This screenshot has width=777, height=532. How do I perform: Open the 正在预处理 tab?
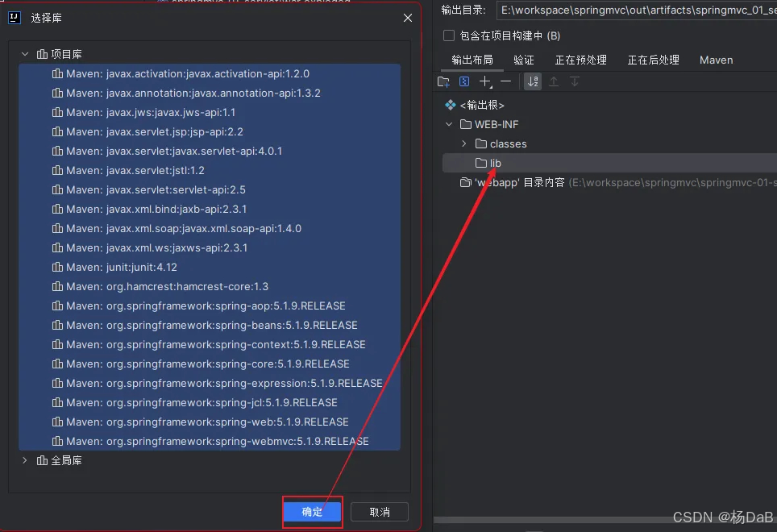[x=581, y=60]
